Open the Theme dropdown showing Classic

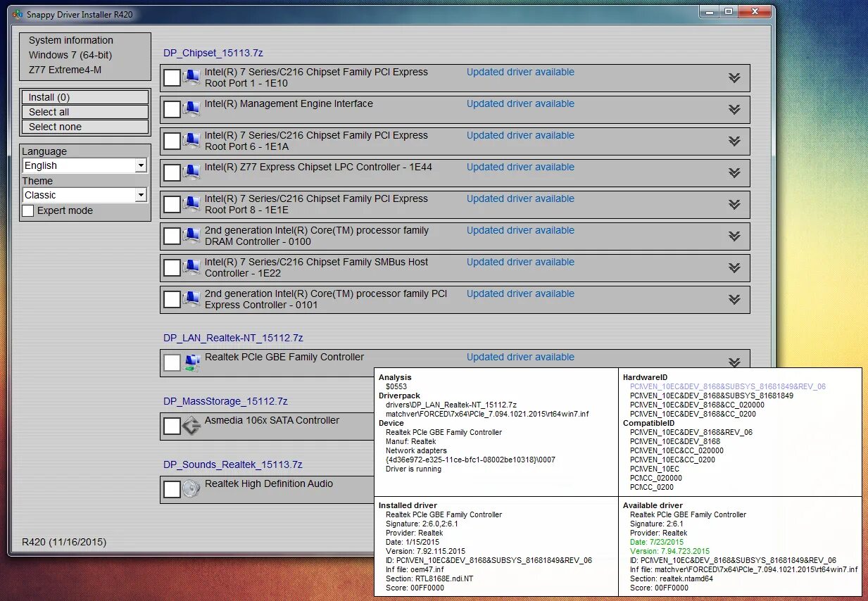[84, 195]
